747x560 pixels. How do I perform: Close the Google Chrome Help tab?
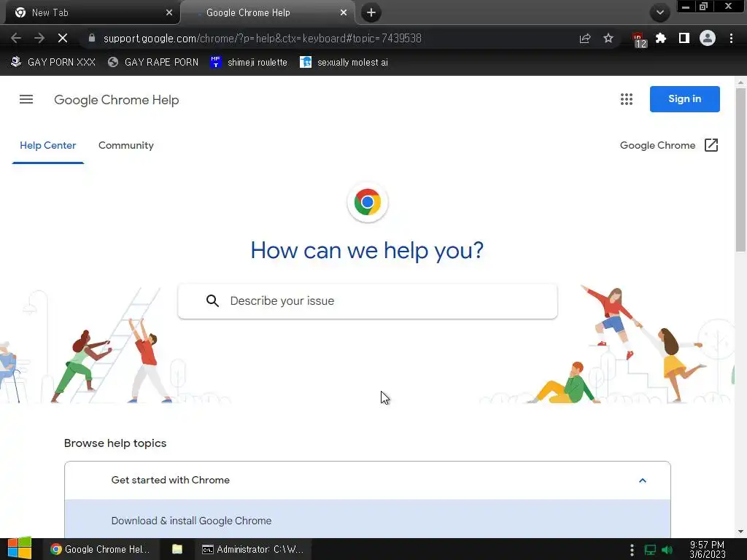coord(344,13)
